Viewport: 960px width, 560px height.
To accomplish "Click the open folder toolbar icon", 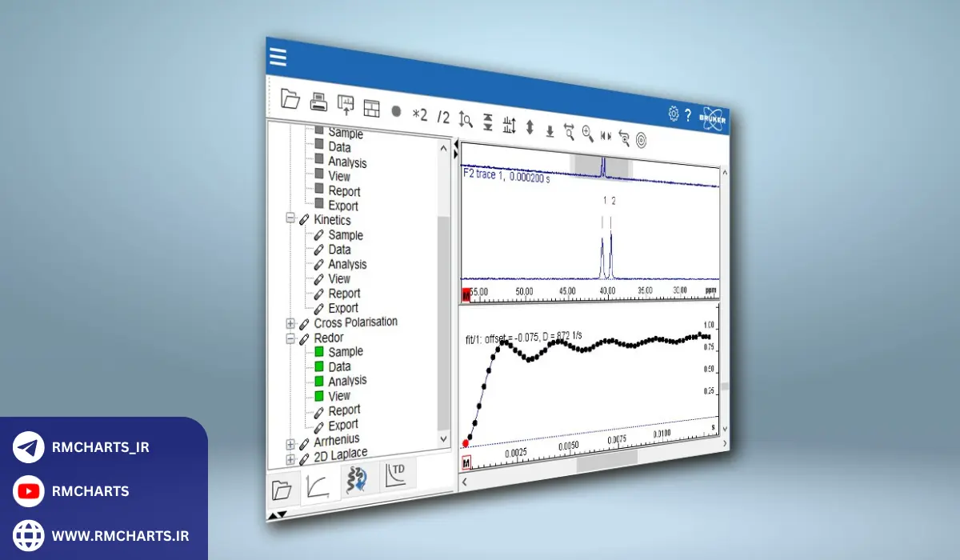I will [290, 99].
